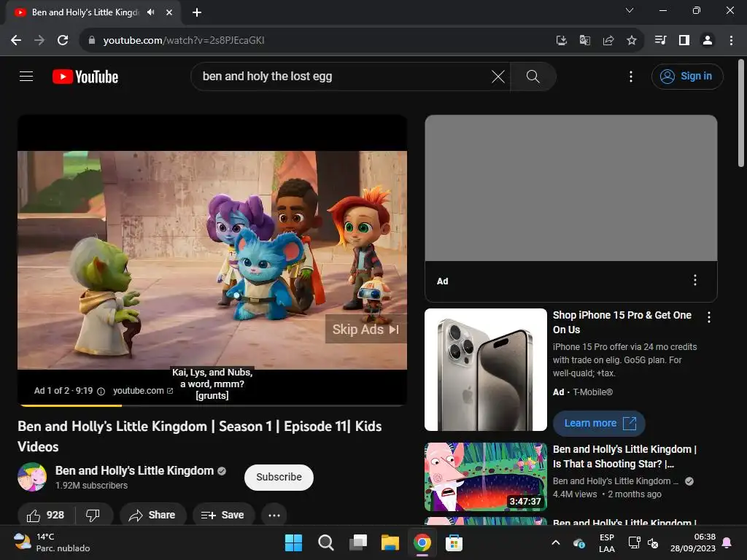747x560 pixels.
Task: Open Microsoft Store from taskbar
Action: point(454,542)
